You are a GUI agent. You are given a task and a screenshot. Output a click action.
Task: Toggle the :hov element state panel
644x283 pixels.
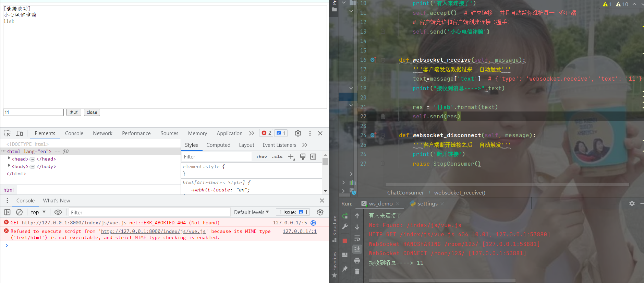tap(262, 157)
